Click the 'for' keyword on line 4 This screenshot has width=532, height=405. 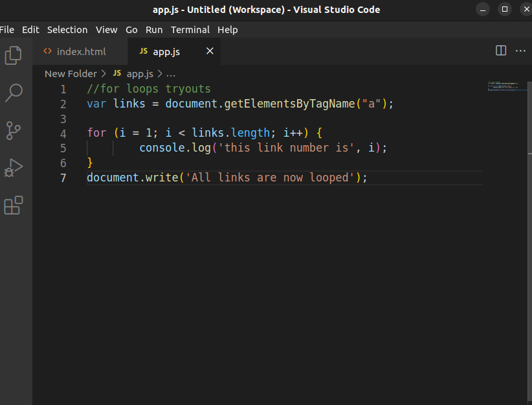coord(96,133)
